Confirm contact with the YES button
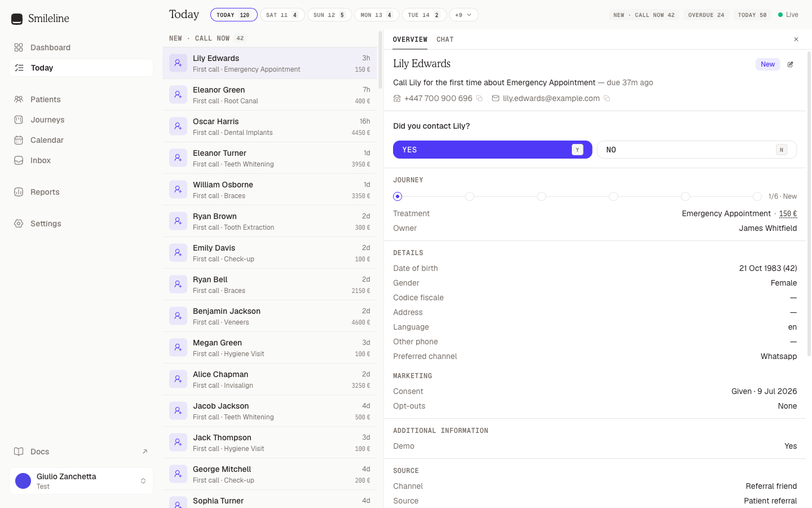This screenshot has height=508, width=812. [x=492, y=150]
